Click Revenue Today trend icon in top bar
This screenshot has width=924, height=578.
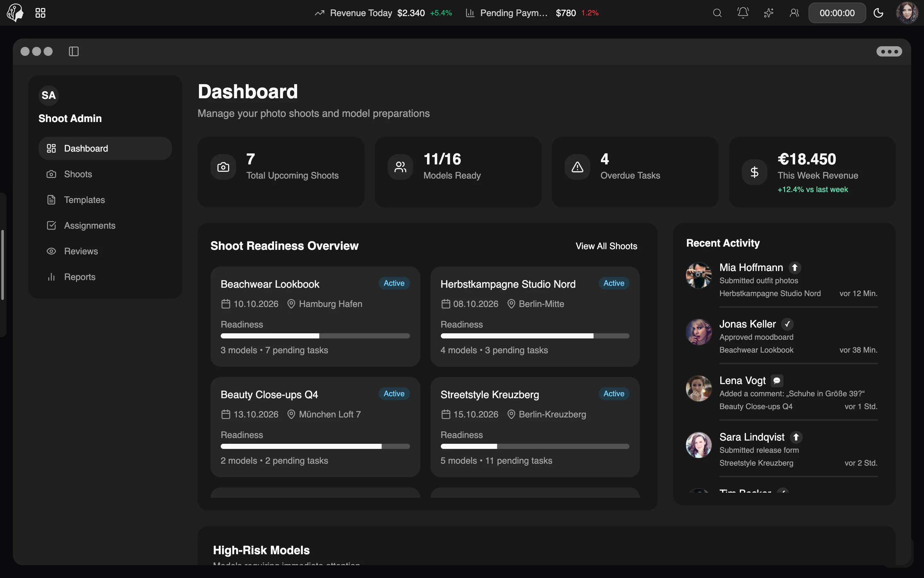pos(320,13)
